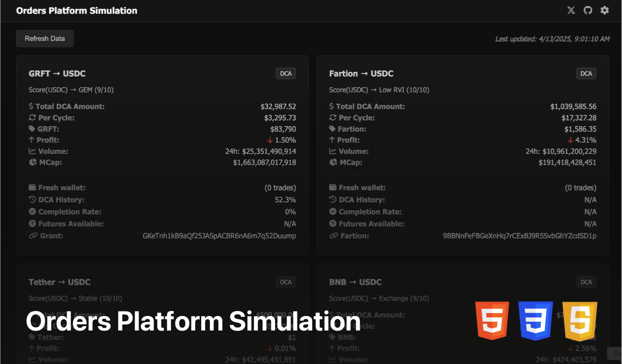Click the $17,327.28 per cycle value
The height and width of the screenshot is (364, 622).
point(579,117)
